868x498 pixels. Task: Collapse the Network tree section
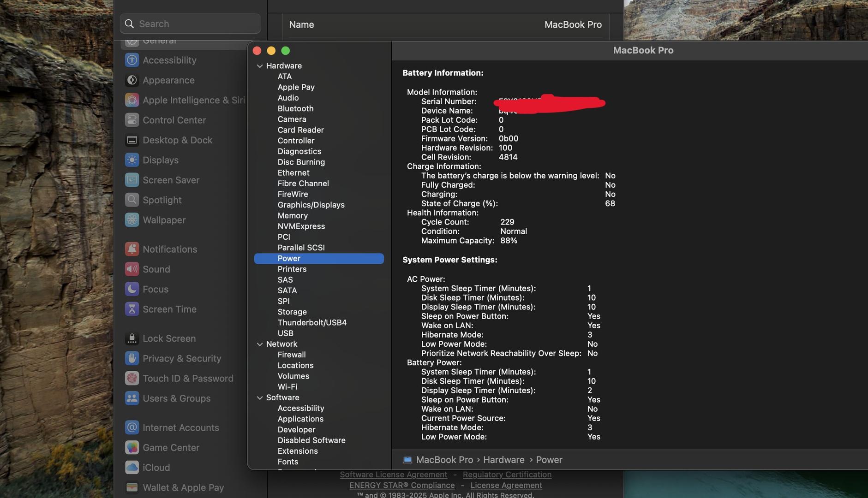point(260,344)
